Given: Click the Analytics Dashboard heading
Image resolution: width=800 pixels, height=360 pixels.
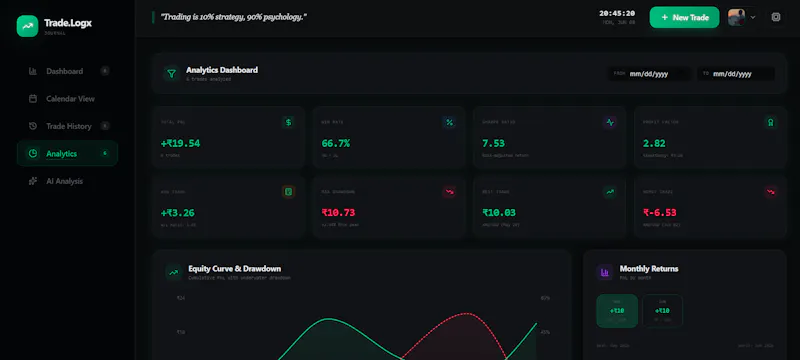Looking at the screenshot, I should (222, 70).
